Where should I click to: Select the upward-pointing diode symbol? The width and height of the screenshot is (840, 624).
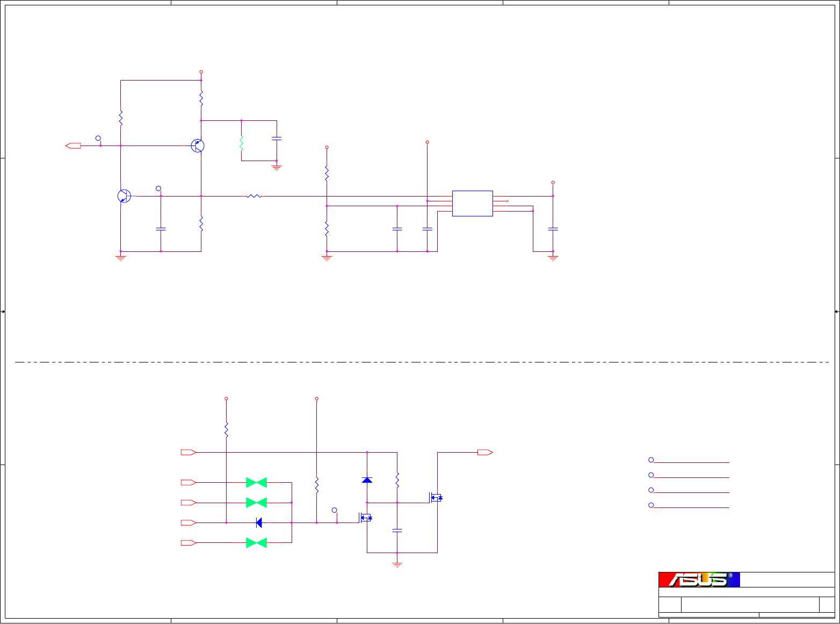click(367, 480)
